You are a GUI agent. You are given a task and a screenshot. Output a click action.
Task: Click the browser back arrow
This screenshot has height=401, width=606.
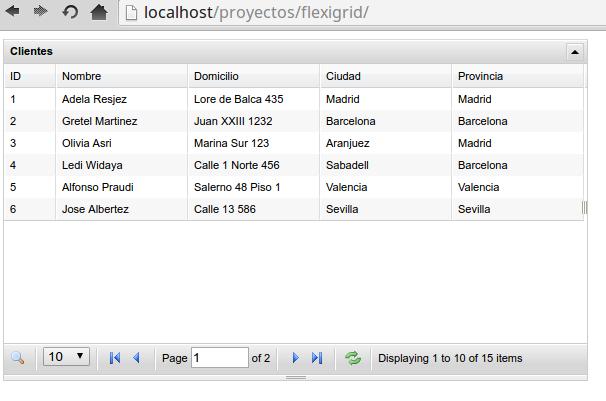(13, 12)
